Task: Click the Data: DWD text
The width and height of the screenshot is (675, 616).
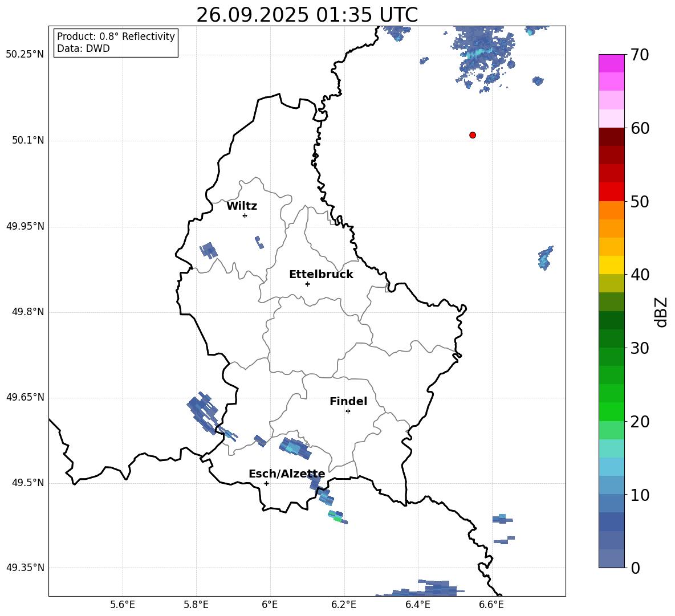Action: (83, 48)
